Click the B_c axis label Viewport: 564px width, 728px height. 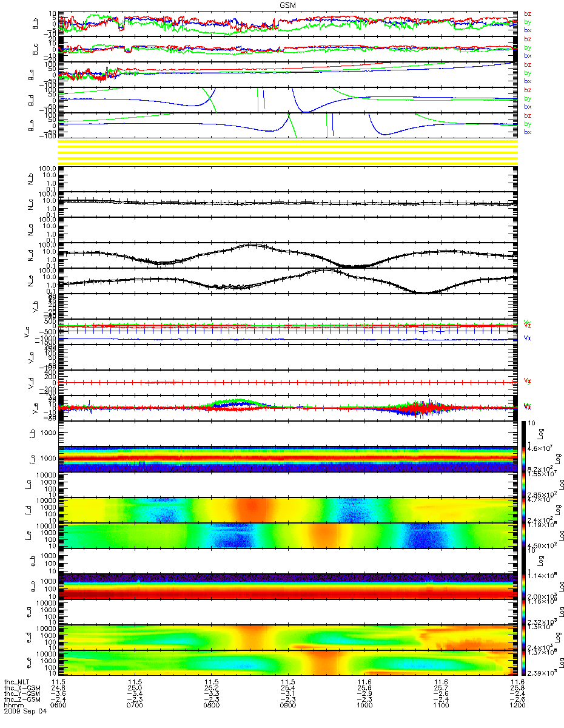coord(35,50)
